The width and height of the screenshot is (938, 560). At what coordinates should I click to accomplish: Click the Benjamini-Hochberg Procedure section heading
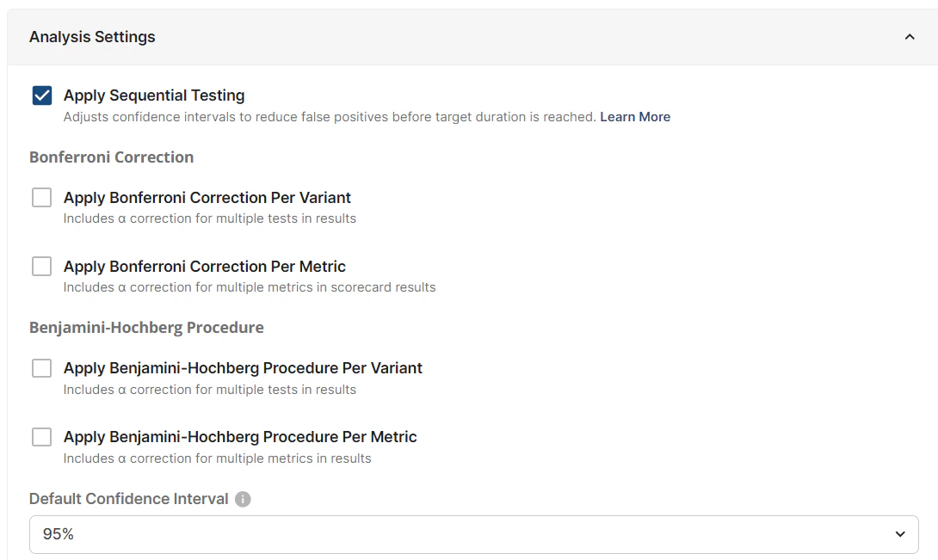click(x=147, y=327)
